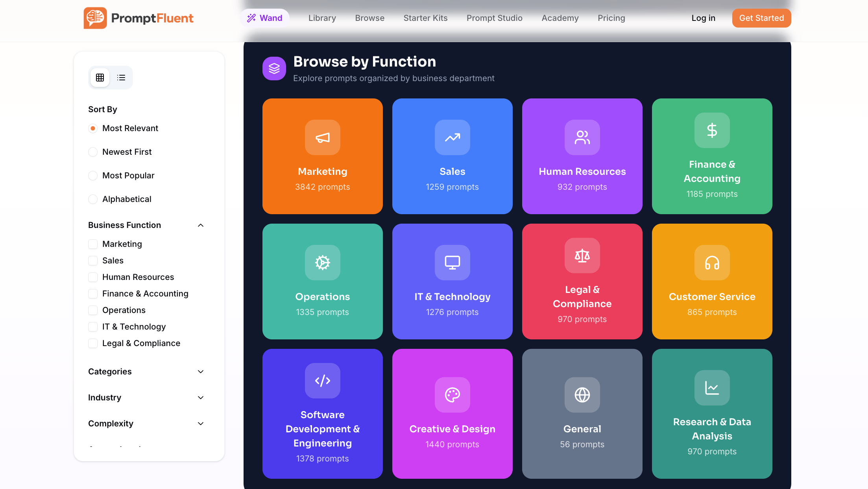Click the code icon on Software Development card

coord(322,380)
